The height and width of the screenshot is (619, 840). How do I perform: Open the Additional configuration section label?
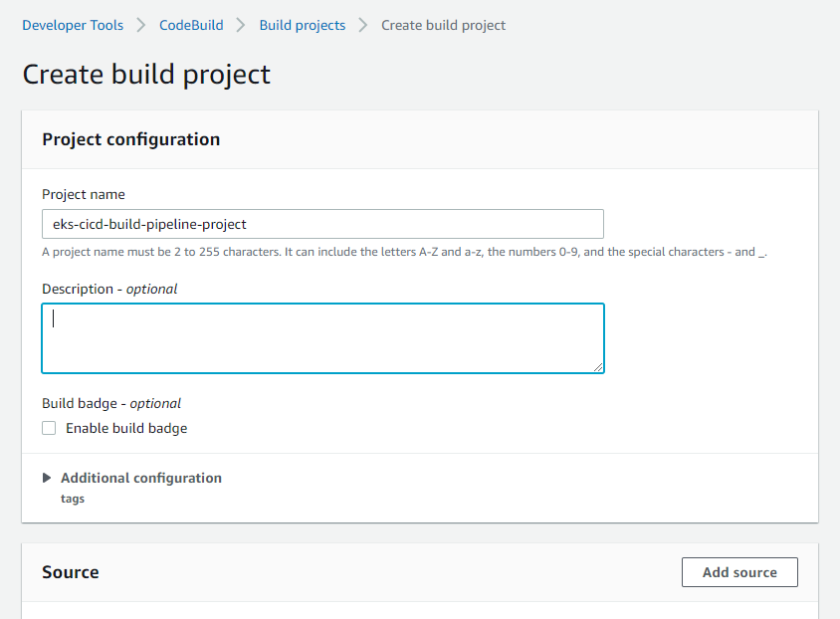coord(141,478)
